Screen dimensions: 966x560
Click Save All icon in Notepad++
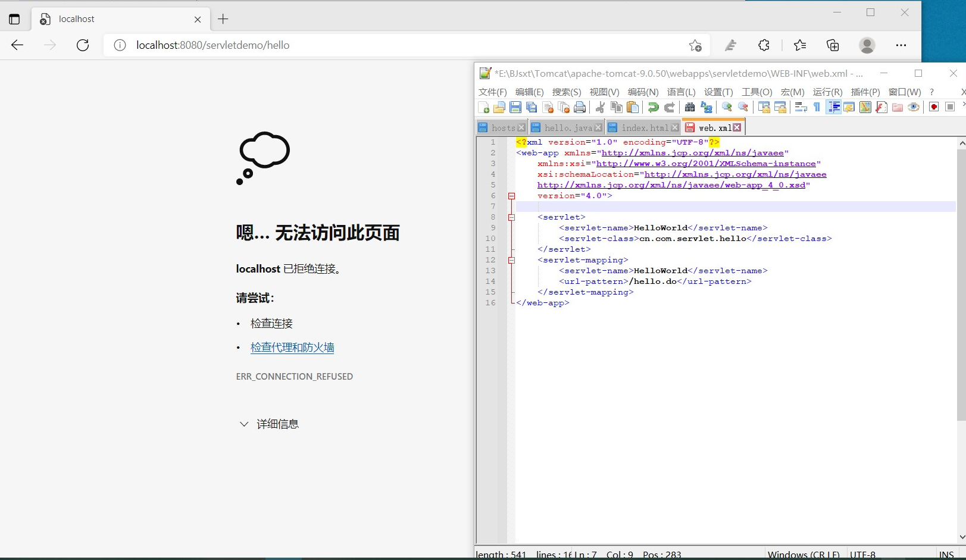tap(532, 107)
